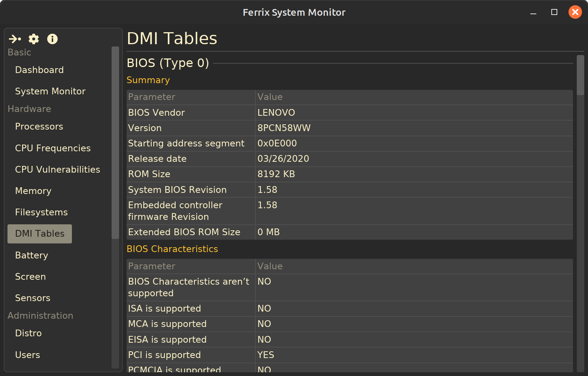The width and height of the screenshot is (588, 376).
Task: Navigate to Filesystems page
Action: (x=41, y=212)
